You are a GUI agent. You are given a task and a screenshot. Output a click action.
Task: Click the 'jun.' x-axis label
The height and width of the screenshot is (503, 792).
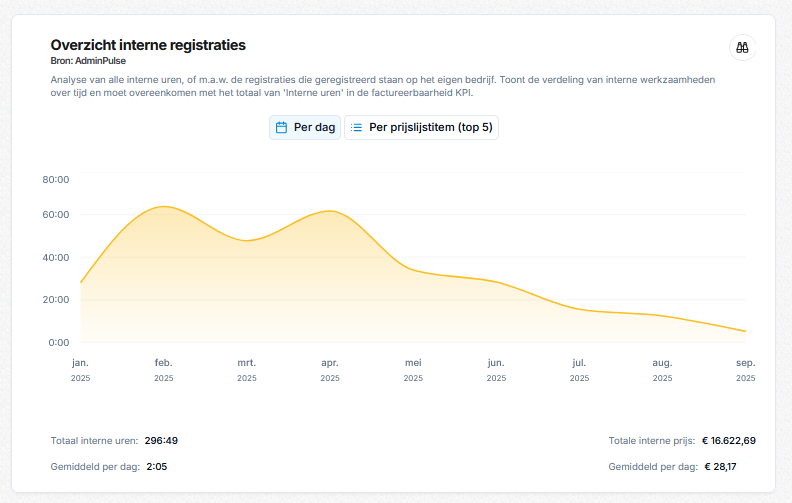click(x=496, y=363)
